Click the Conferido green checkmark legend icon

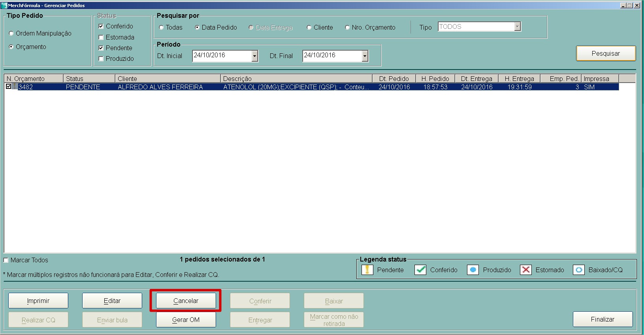pos(420,270)
